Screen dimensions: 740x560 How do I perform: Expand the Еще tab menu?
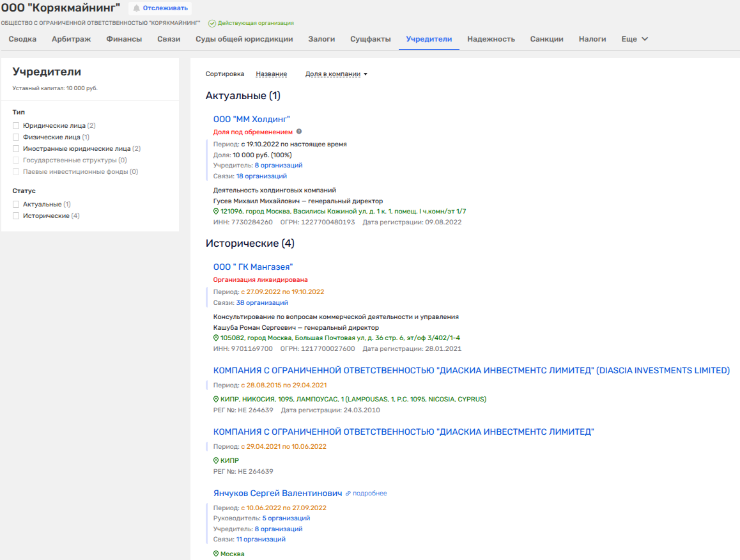(x=635, y=39)
